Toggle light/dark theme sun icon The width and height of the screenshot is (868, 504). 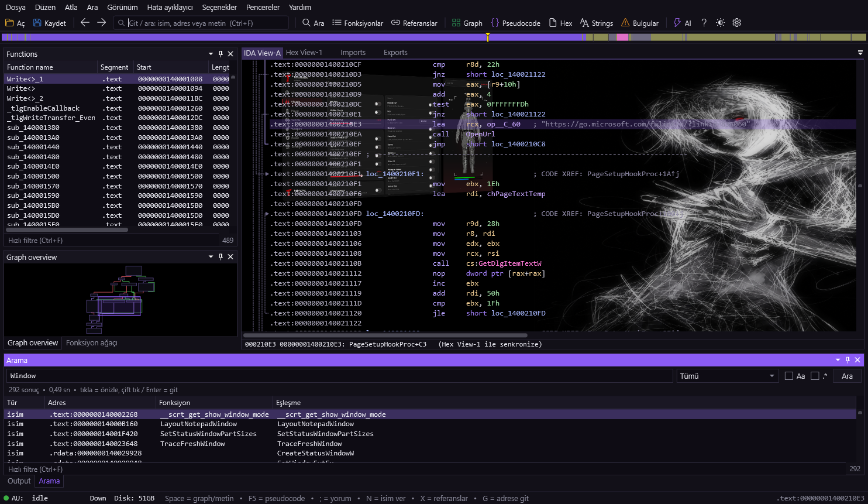tap(721, 23)
